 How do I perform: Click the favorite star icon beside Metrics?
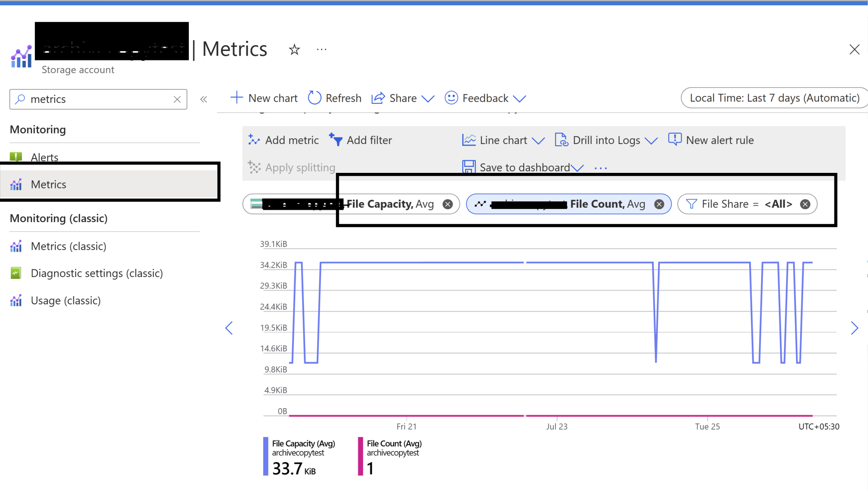pyautogui.click(x=294, y=50)
